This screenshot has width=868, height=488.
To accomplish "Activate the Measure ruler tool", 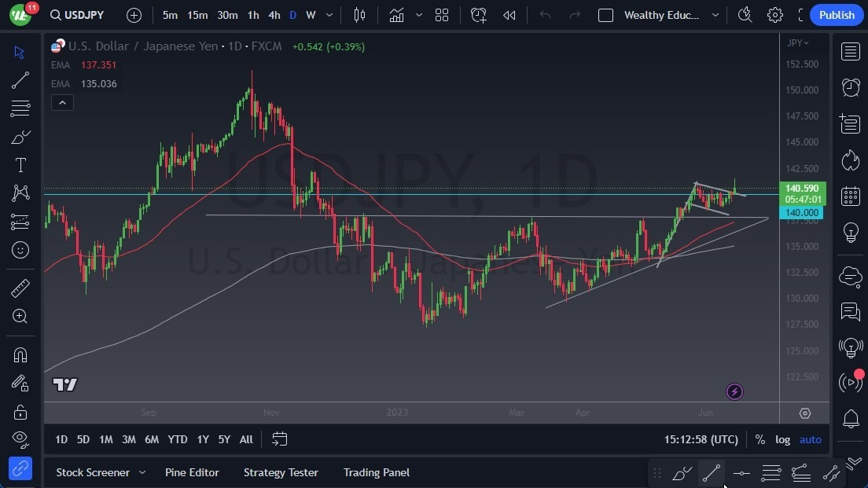I will pos(20,288).
